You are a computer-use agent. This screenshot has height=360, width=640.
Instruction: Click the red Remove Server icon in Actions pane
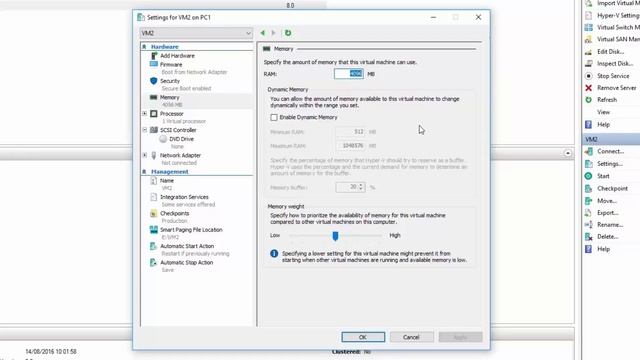click(588, 88)
